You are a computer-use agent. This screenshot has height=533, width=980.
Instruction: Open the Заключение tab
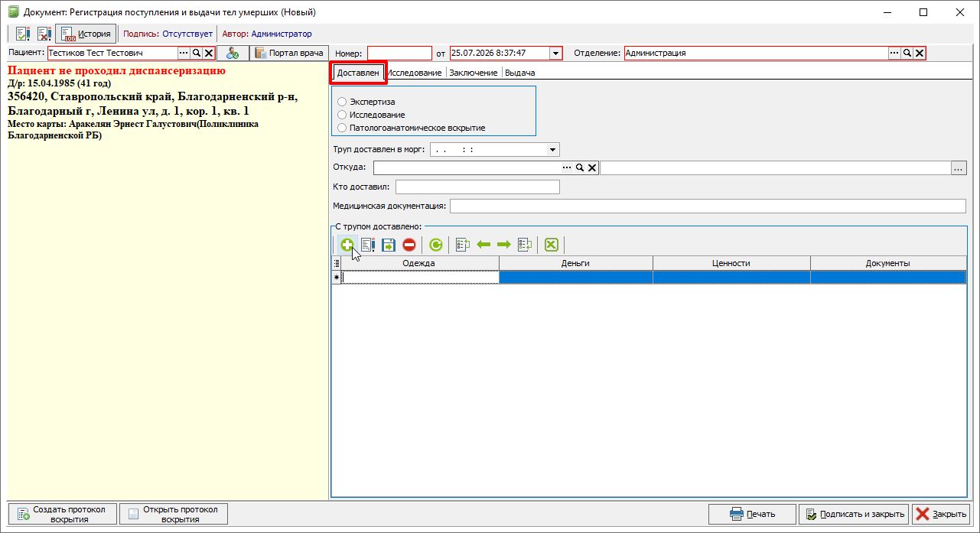click(x=474, y=73)
